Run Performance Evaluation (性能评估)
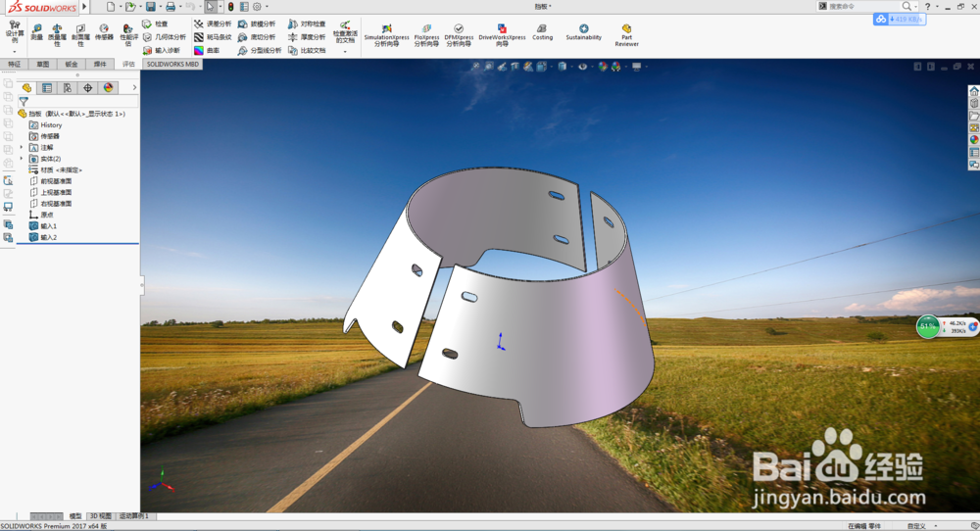 (128, 35)
